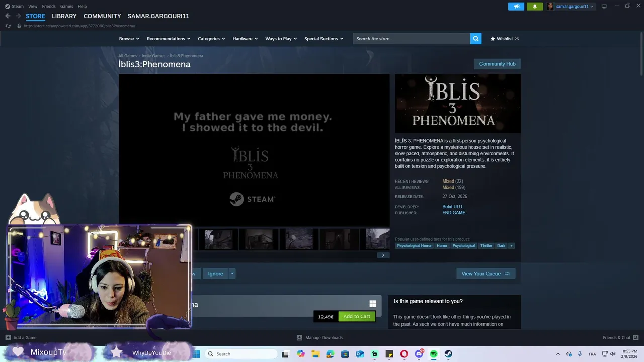644x362 pixels.
Task: Open Outlook from taskbar
Action: pyautogui.click(x=360, y=354)
